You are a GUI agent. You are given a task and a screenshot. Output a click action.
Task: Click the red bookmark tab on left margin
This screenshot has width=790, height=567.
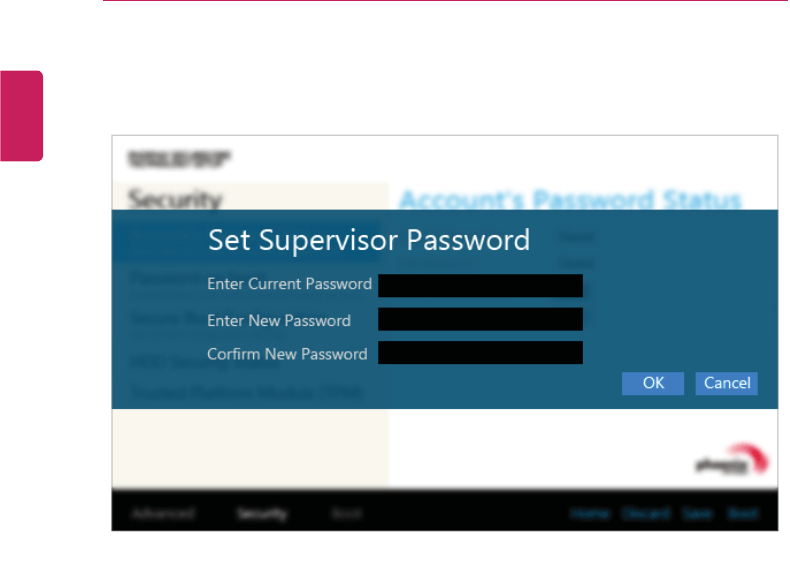tap(21, 115)
